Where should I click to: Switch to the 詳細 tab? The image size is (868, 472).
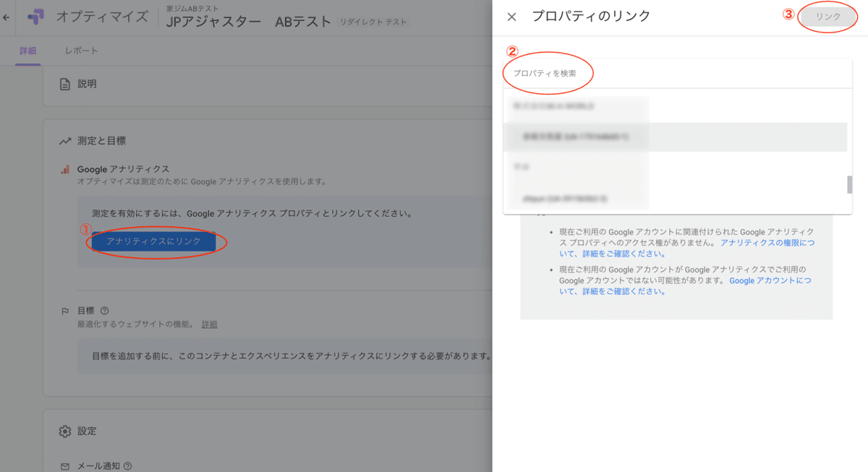[27, 51]
